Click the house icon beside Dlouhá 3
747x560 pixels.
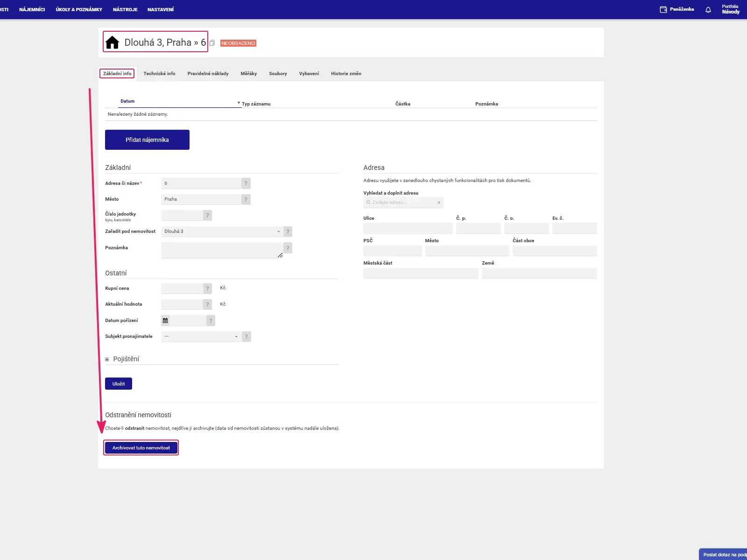click(112, 42)
